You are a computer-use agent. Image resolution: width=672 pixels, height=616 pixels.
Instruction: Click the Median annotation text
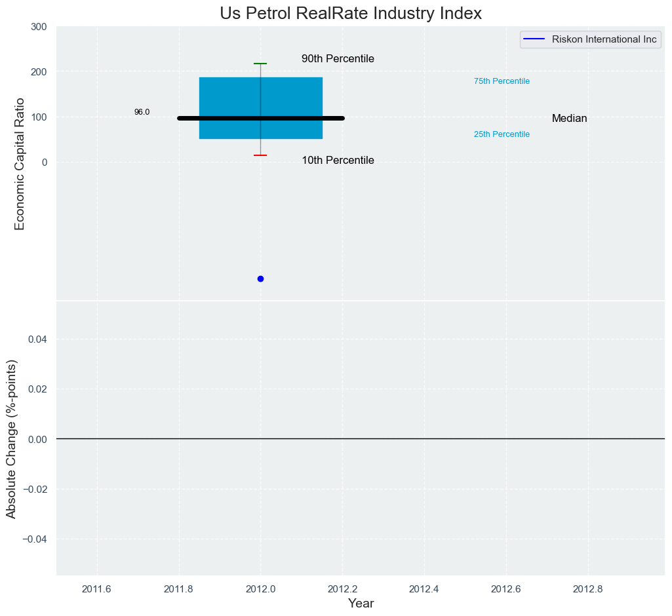point(569,119)
